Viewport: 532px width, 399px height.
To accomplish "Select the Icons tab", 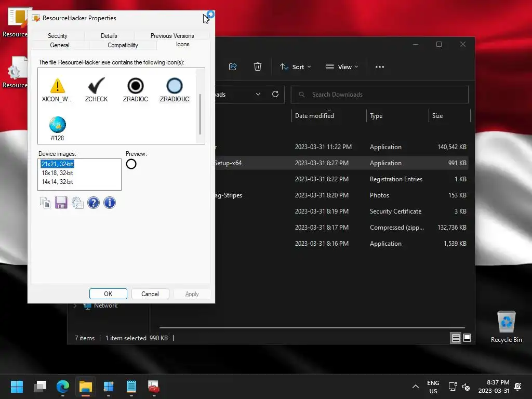I will click(182, 45).
